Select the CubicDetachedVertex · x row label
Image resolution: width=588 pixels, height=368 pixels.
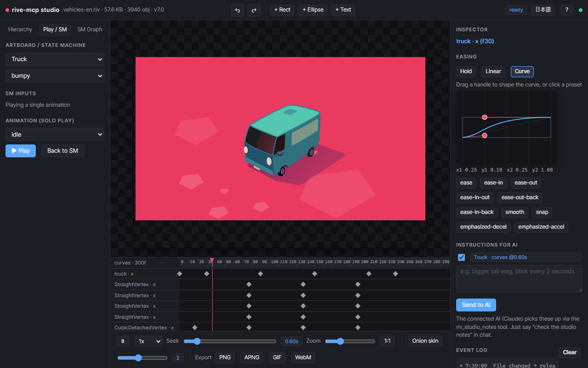144,328
